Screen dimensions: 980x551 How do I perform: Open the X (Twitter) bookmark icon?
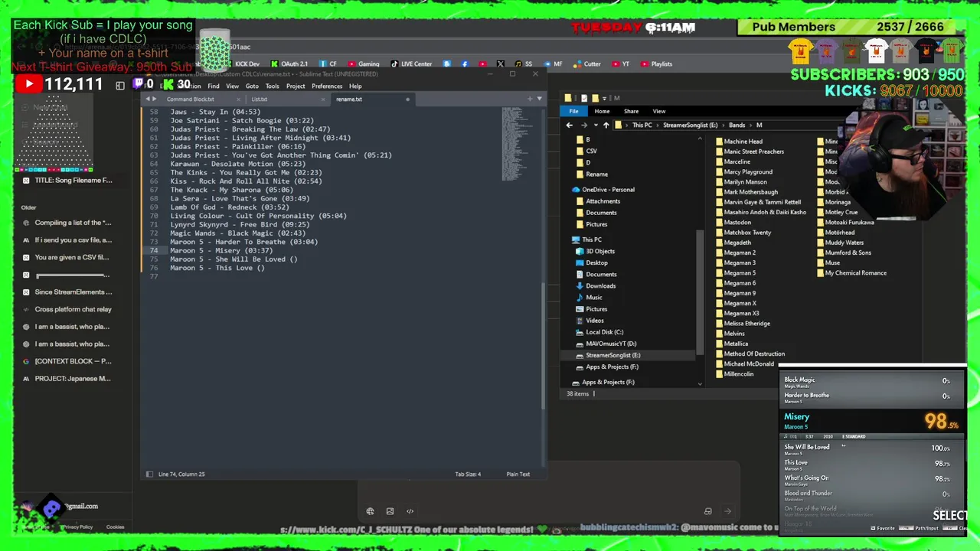[x=501, y=64]
